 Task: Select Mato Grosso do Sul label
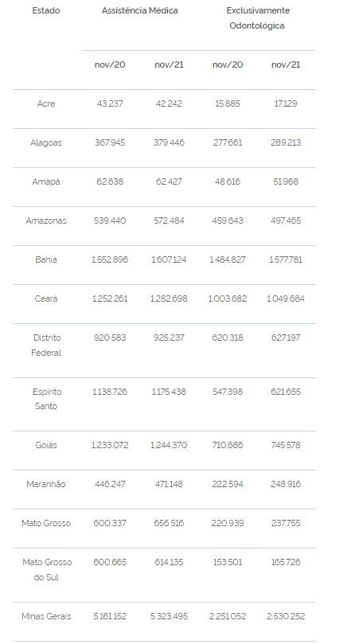(x=47, y=570)
